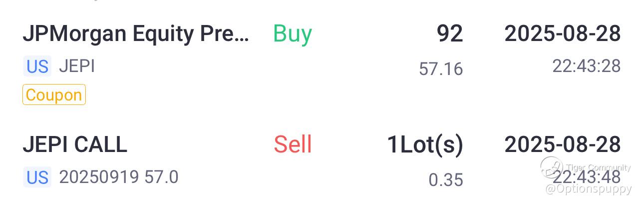Click the US badge beside 20250919 57.0
The image size is (644, 203).
coord(37,177)
